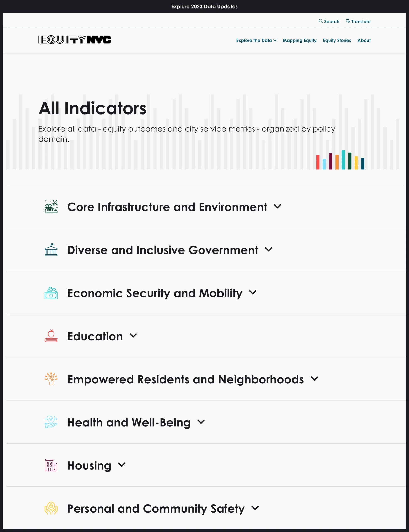The image size is (409, 532).
Task: Click the EquityNYC logo
Action: 75,40
